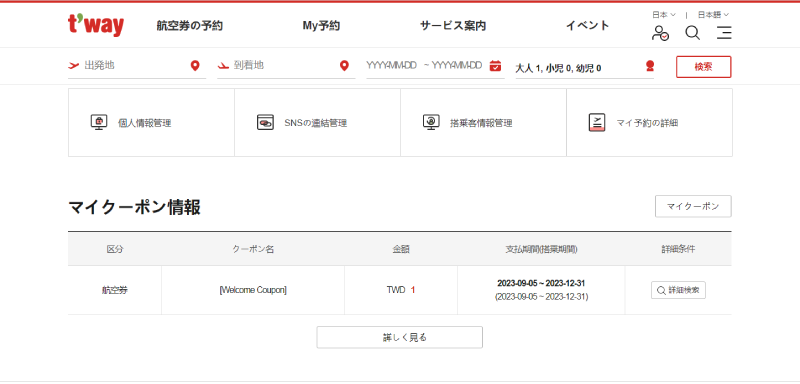This screenshot has width=800, height=384.
Task: Open the hamburger menu icon
Action: 724,33
